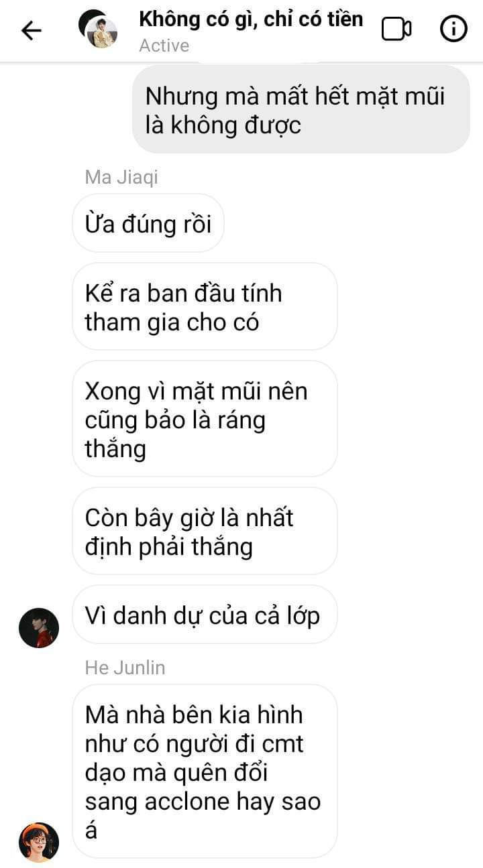Go back using the left arrow
Image resolution: width=483 pixels, height=868 pixels.
31,30
